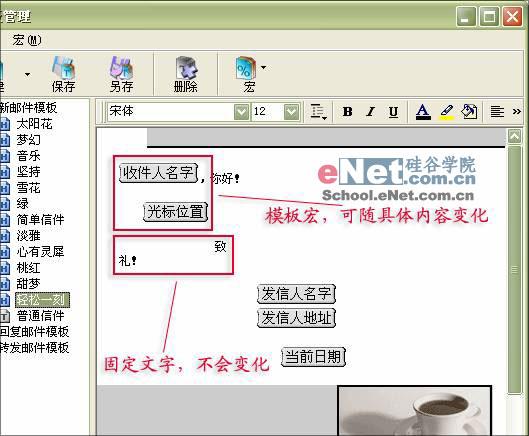Close the template management window
The width and height of the screenshot is (529, 436).
pyautogui.click(x=512, y=16)
